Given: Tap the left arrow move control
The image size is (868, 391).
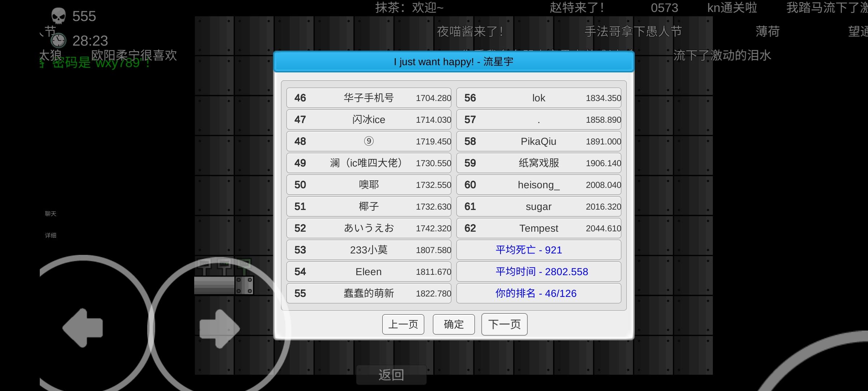Looking at the screenshot, I should [83, 328].
